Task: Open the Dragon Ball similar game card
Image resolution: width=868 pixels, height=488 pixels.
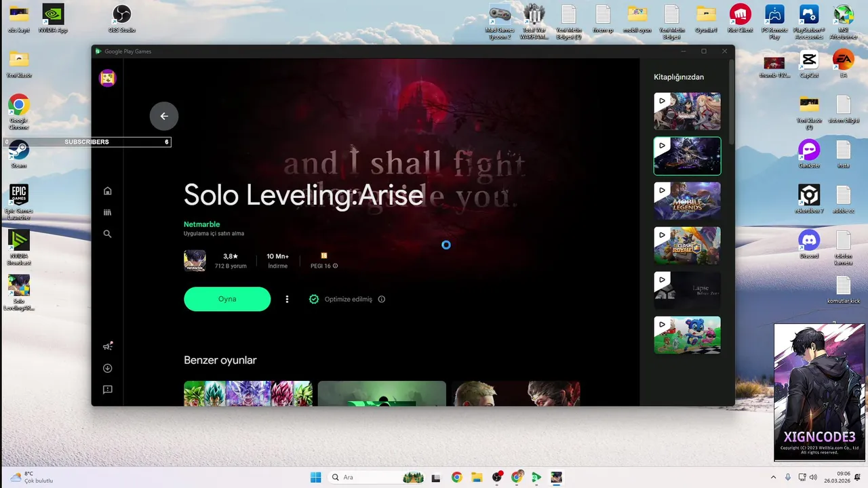Action: coord(248,394)
